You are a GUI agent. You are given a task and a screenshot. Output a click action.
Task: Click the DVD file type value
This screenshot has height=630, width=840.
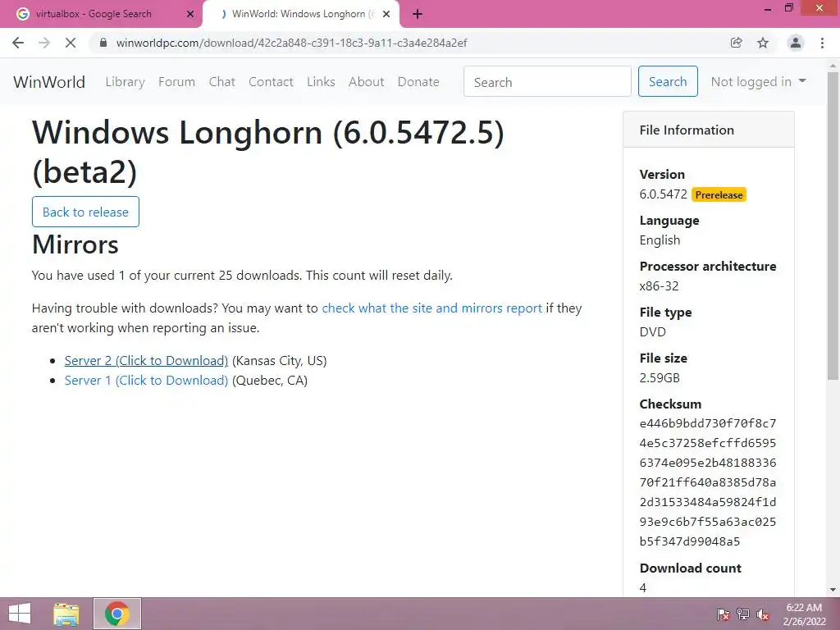click(652, 331)
